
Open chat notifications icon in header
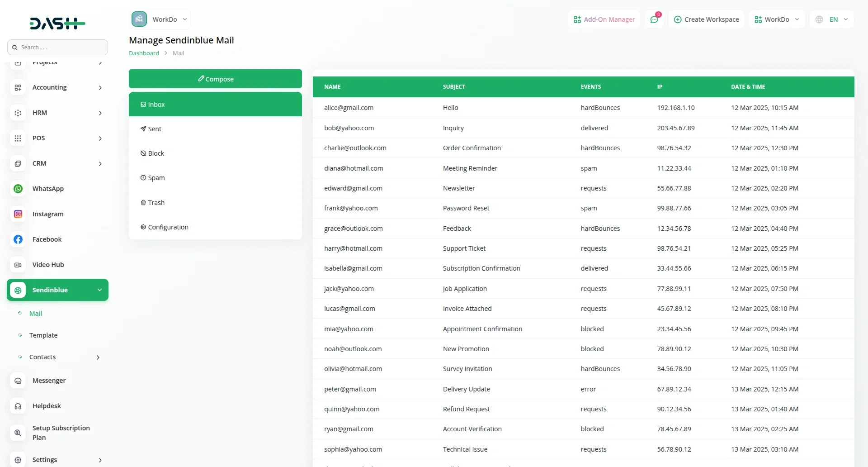click(654, 19)
